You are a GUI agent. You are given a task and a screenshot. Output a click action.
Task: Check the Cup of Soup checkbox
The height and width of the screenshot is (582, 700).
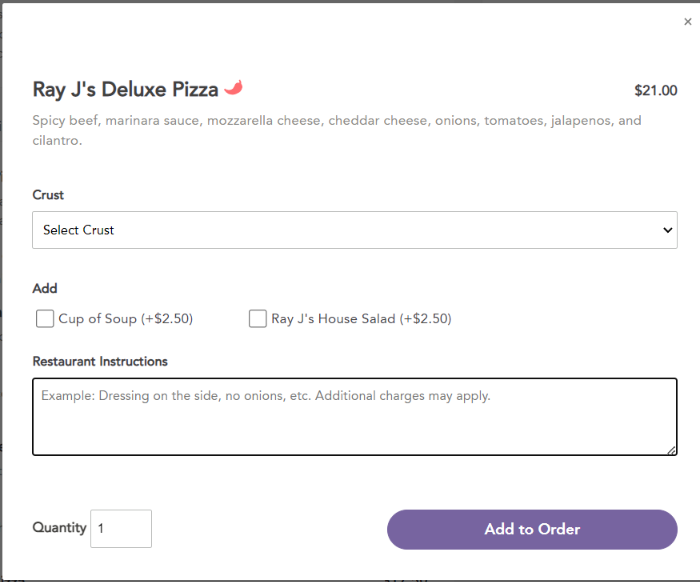coord(45,319)
